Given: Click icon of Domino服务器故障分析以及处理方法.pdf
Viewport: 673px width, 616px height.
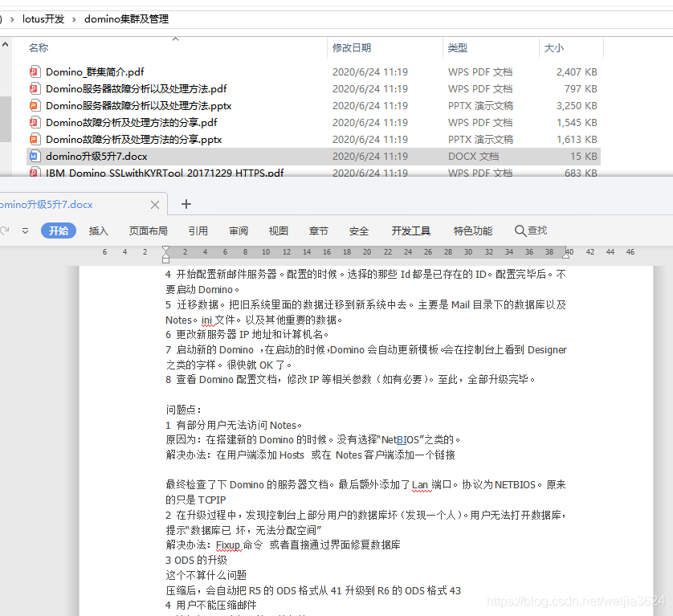Looking at the screenshot, I should (x=35, y=88).
